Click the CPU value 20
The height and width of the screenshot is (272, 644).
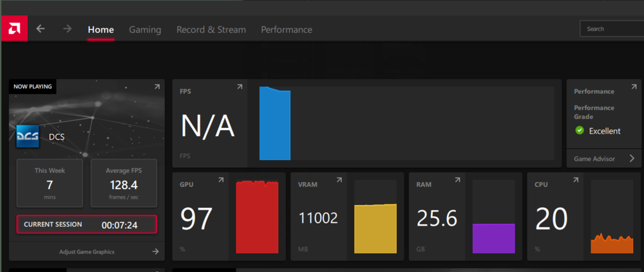point(552,218)
